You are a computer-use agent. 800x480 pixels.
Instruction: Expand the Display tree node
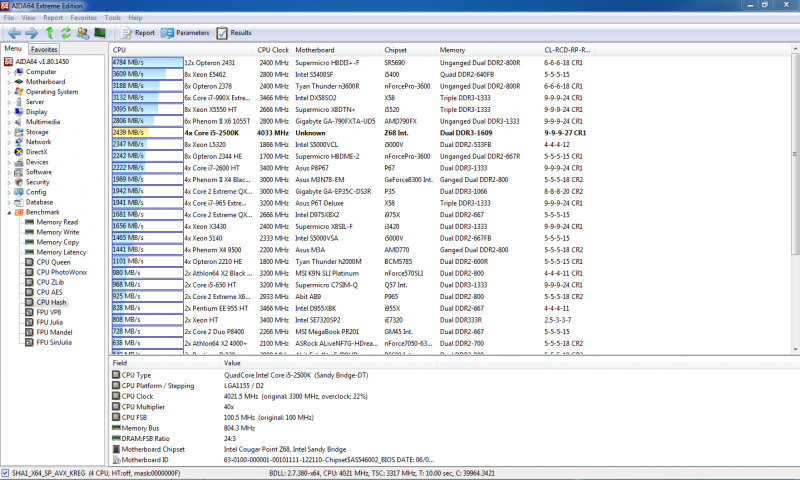(9, 112)
